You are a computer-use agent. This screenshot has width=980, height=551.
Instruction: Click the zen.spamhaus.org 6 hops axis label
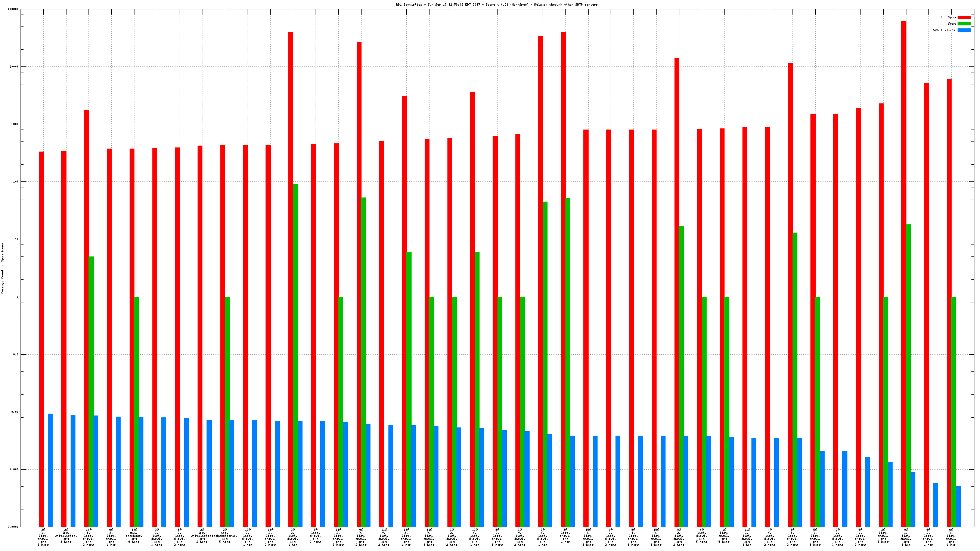point(134,537)
